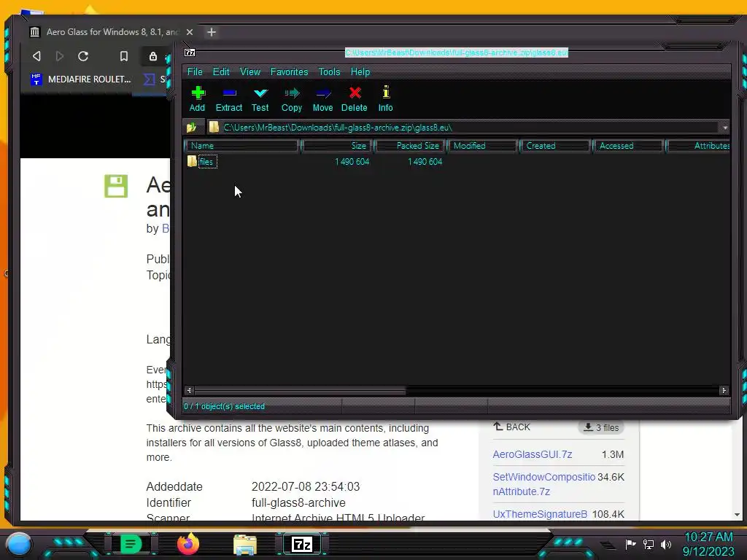Open the Action Center flag icon
The width and height of the screenshot is (747, 560).
tap(631, 544)
